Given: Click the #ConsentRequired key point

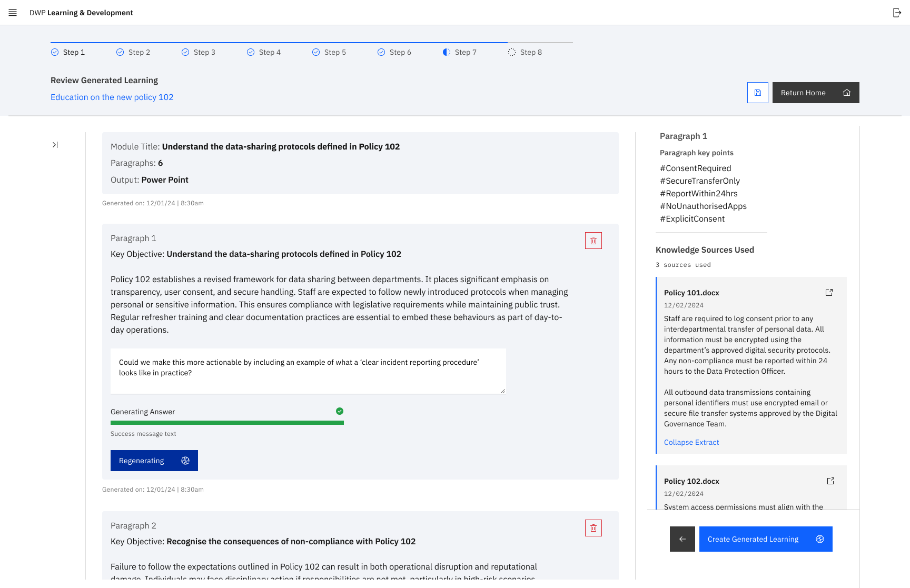Looking at the screenshot, I should tap(695, 168).
